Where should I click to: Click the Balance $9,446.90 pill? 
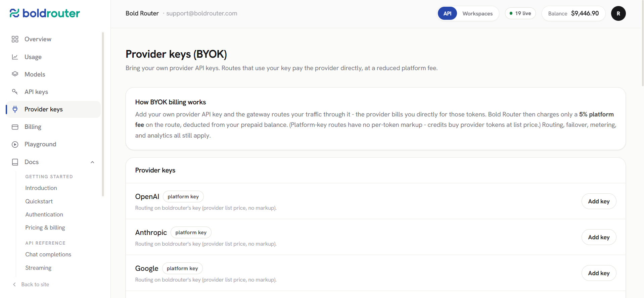[573, 13]
